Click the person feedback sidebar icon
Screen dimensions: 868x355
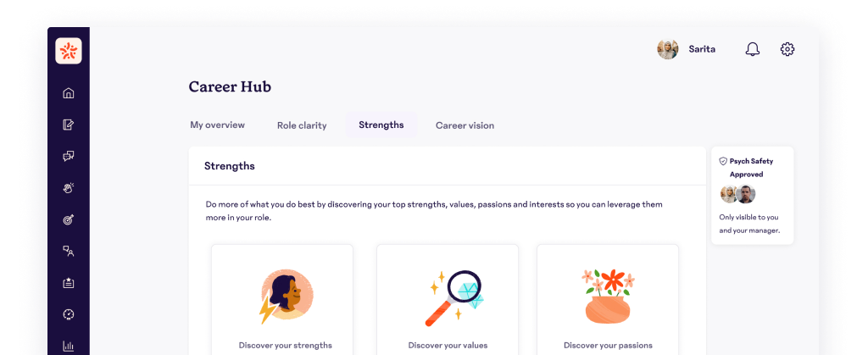[69, 251]
